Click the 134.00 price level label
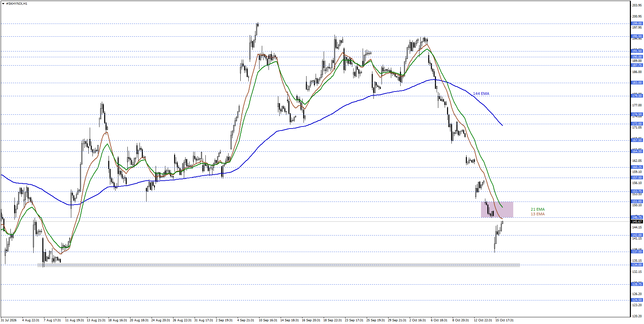644x324 pixels. tap(637, 265)
